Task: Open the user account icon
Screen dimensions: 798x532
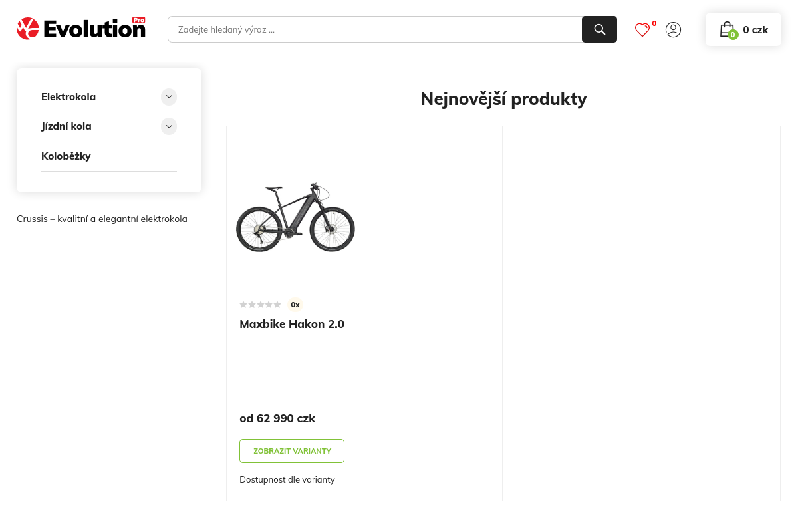Action: coord(673,29)
